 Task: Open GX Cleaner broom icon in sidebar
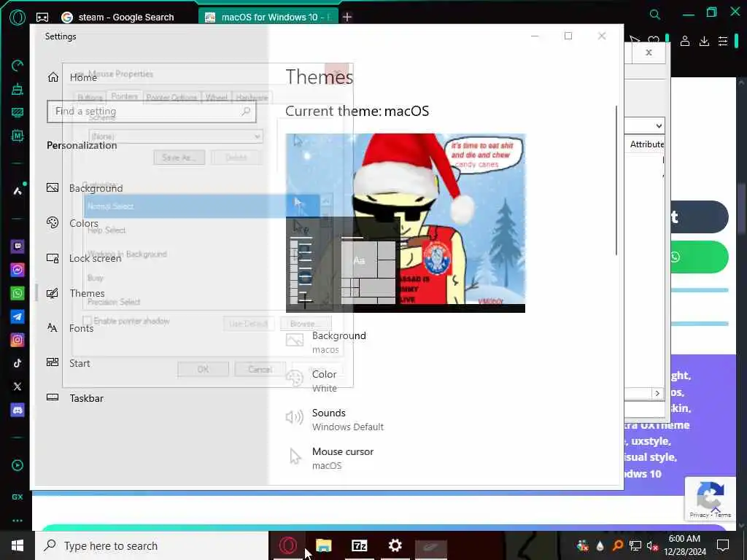coord(18,89)
